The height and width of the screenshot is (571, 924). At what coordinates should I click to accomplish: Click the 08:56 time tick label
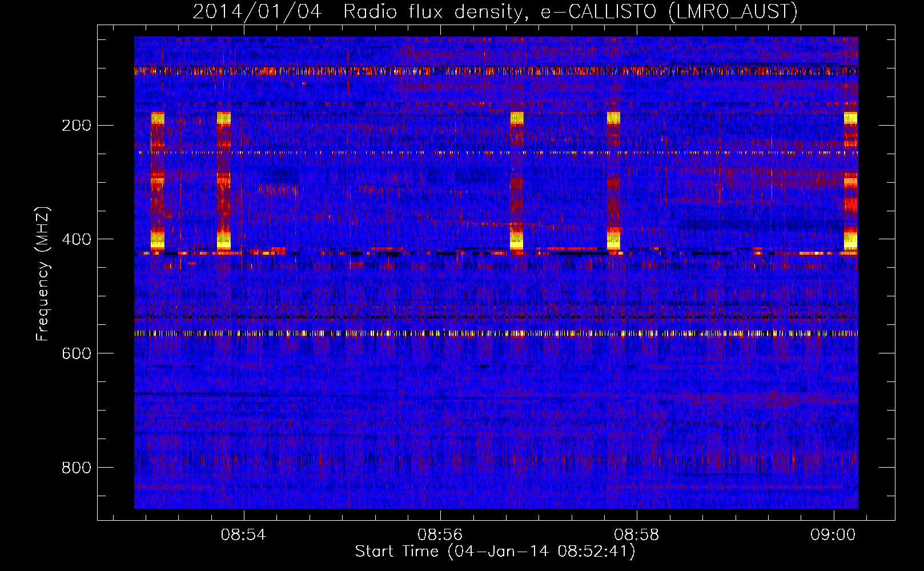click(440, 535)
